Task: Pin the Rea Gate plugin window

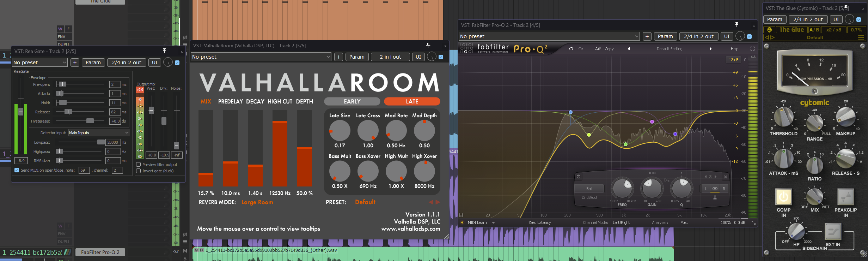Action: click(164, 51)
